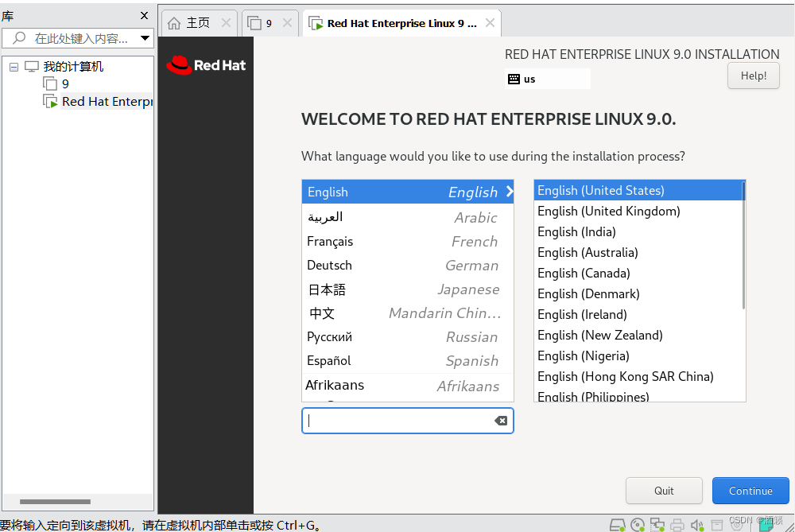The image size is (795, 532).
Task: Clear the language search field with backspace icon
Action: (x=501, y=421)
